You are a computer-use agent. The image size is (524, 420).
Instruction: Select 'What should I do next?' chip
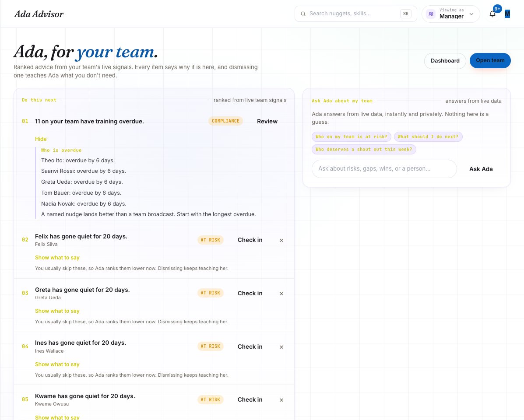[428, 136]
